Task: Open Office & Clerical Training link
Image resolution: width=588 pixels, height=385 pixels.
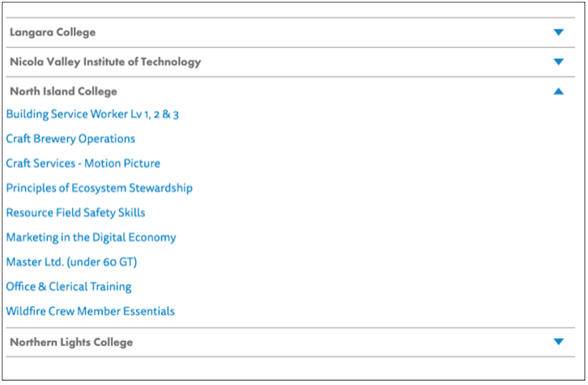Action: [69, 287]
